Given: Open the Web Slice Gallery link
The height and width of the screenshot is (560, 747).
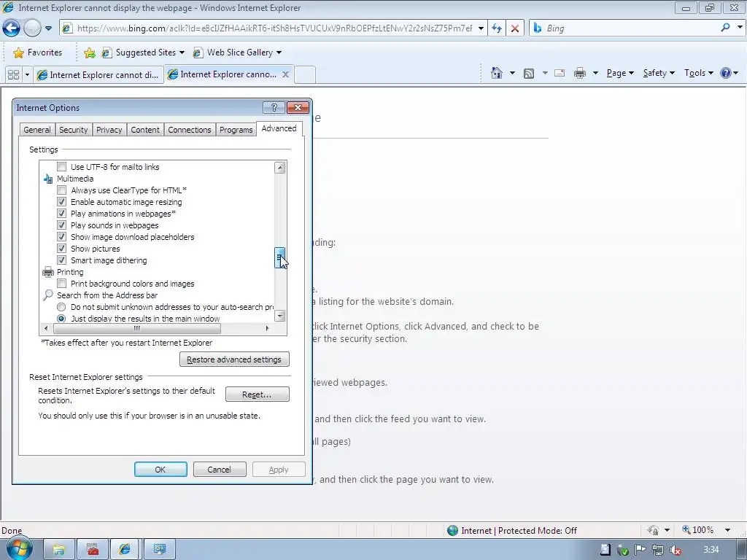Looking at the screenshot, I should click(x=237, y=52).
